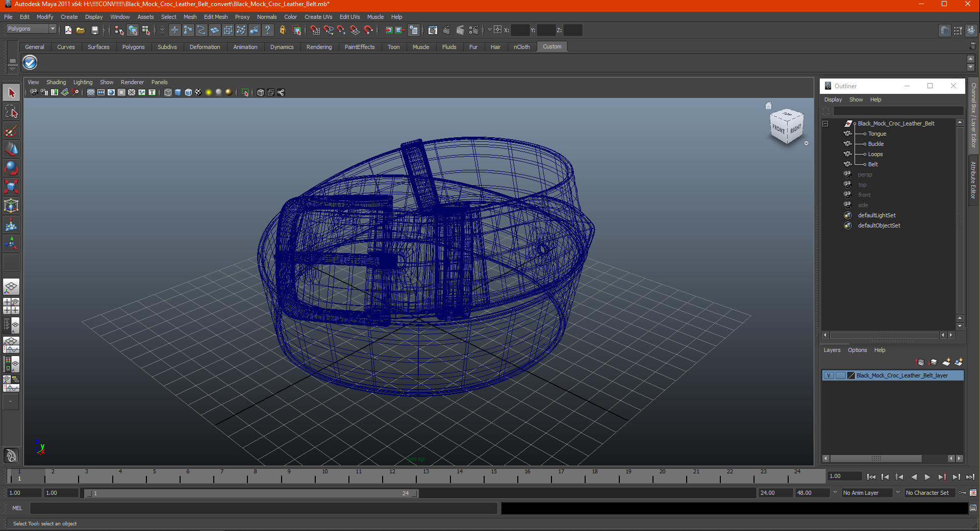
Task: Play animation forwards
Action: click(x=927, y=477)
